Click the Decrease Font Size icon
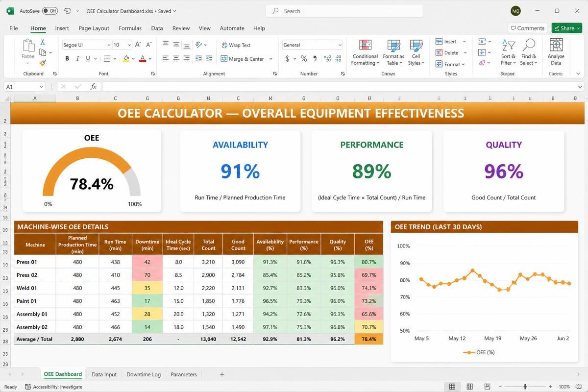 [149, 45]
